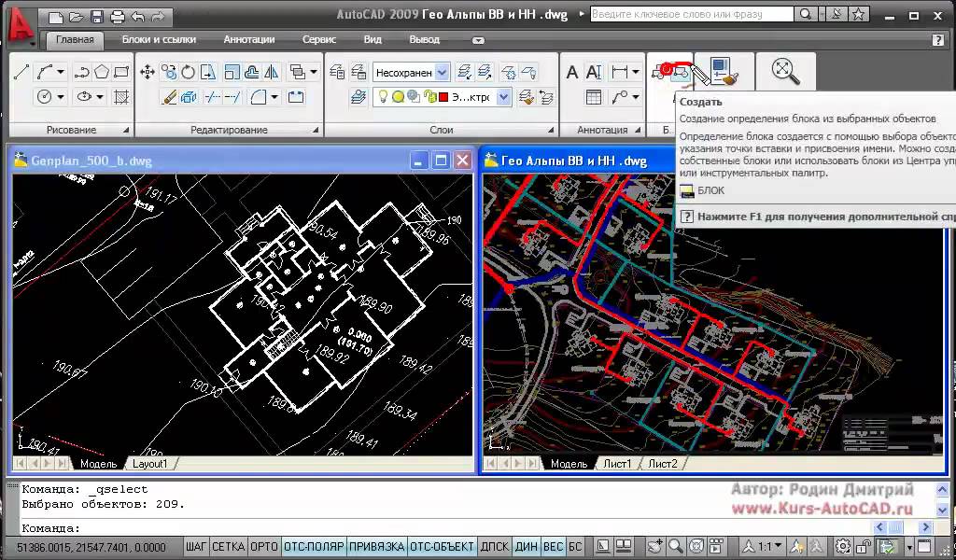Open the Сервис ribbon tab
The height and width of the screenshot is (560, 956).
[x=319, y=39]
